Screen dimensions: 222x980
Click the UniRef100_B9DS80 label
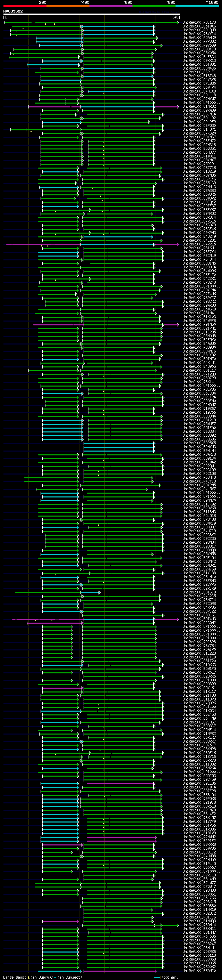pos(199,906)
